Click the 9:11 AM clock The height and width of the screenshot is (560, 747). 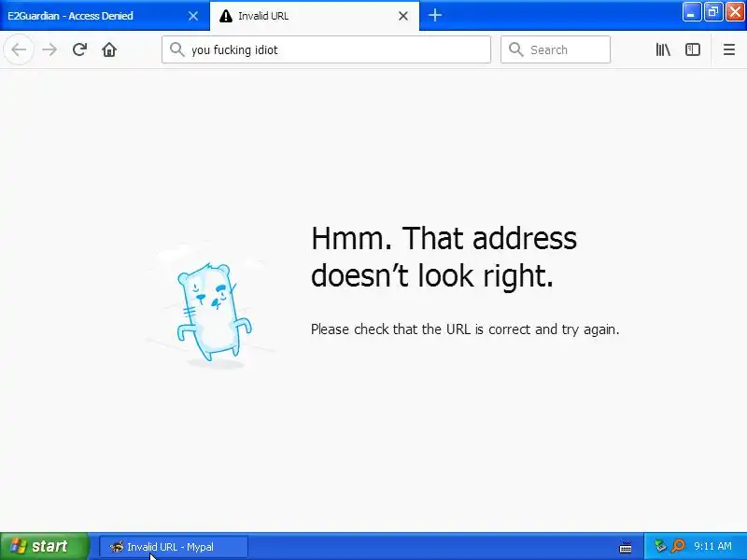[x=712, y=546]
